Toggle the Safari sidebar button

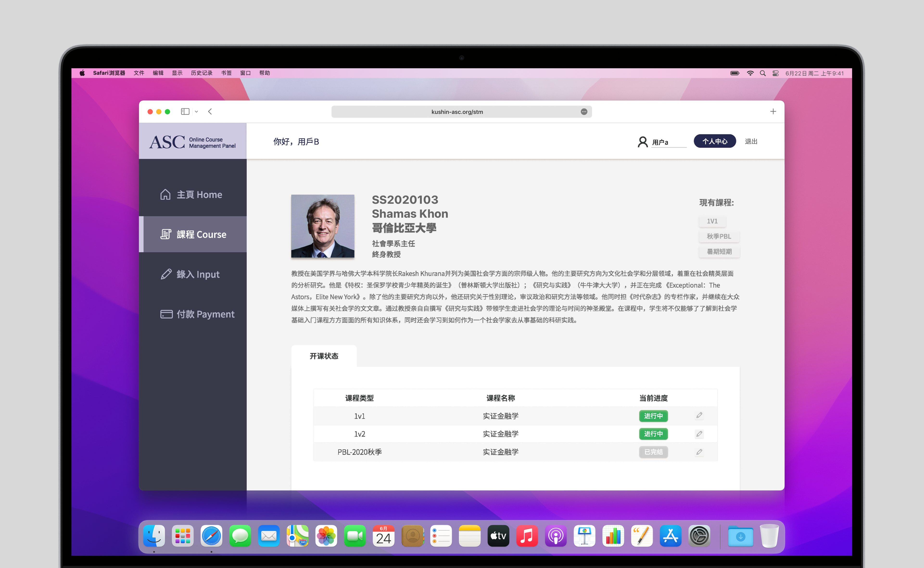point(185,111)
